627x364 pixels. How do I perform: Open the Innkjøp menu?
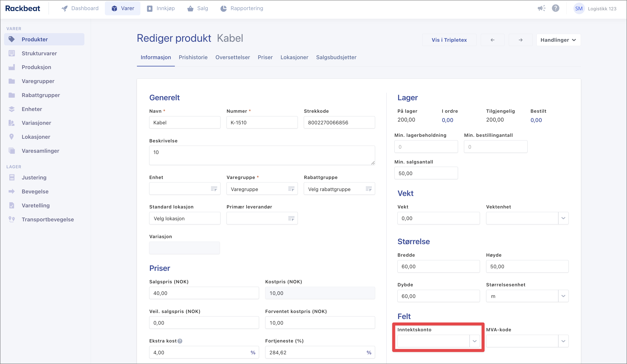(x=161, y=8)
